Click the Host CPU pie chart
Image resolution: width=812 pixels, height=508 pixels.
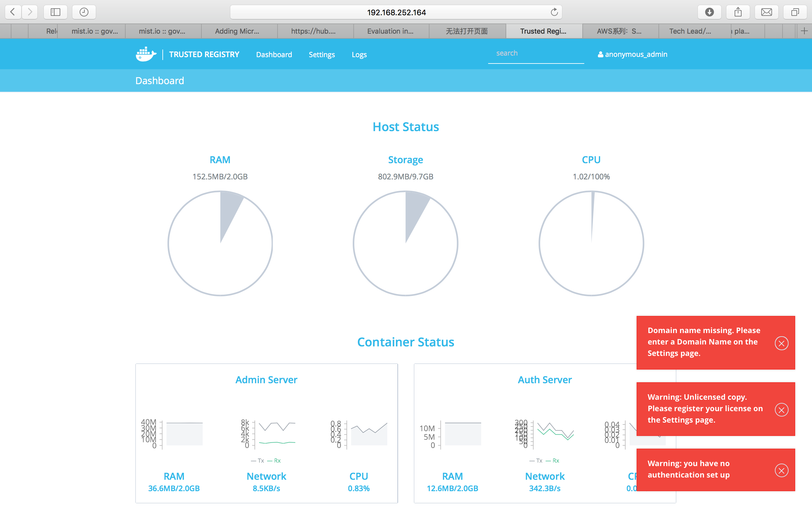click(591, 243)
